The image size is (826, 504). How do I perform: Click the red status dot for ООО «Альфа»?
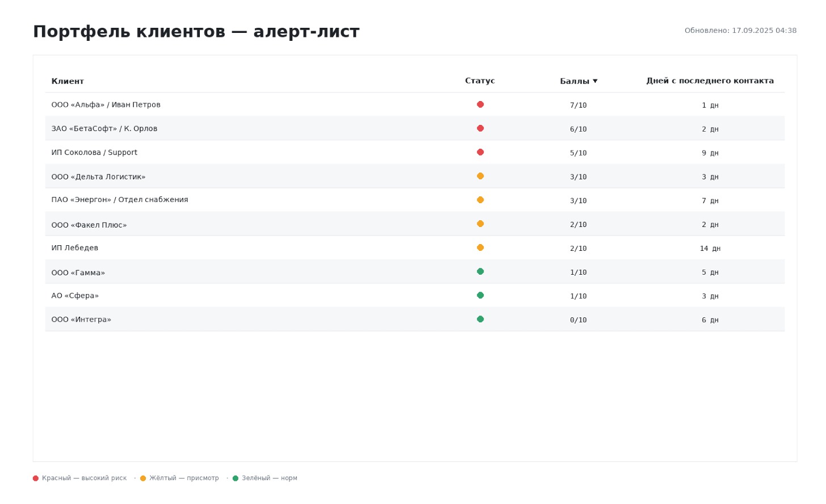tap(480, 104)
